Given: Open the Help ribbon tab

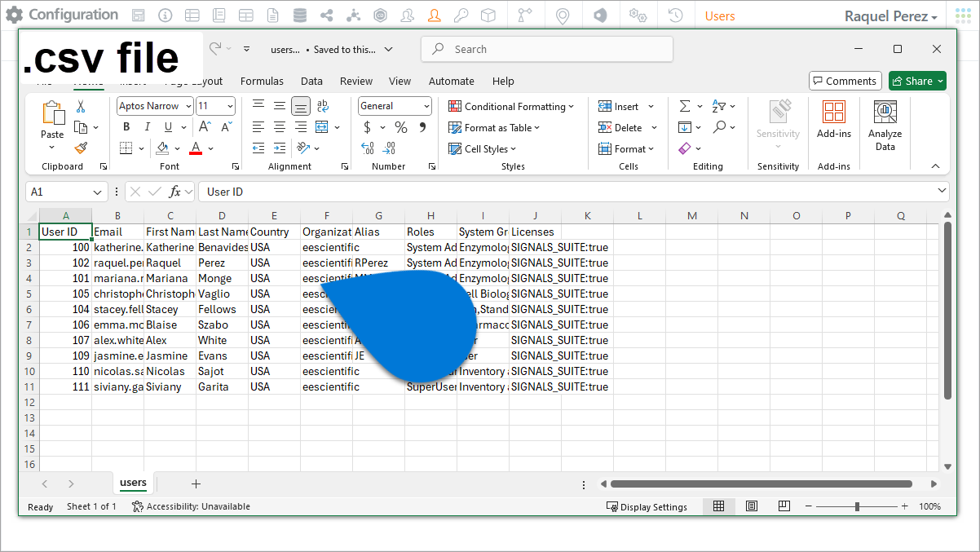Looking at the screenshot, I should pyautogui.click(x=503, y=81).
